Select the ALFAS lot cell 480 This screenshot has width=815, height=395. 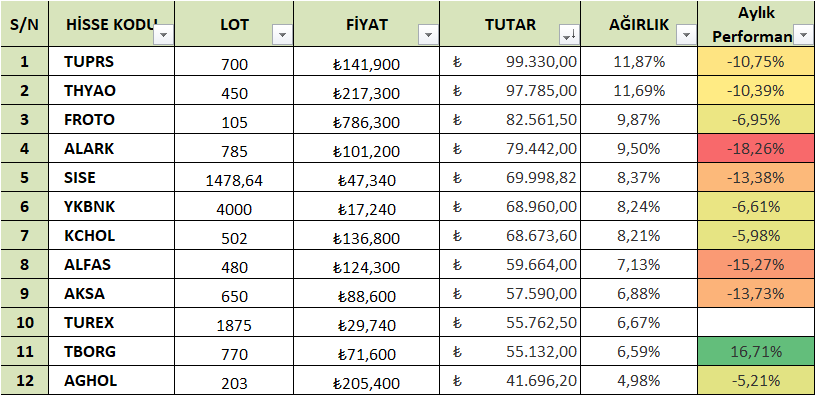pos(234,265)
